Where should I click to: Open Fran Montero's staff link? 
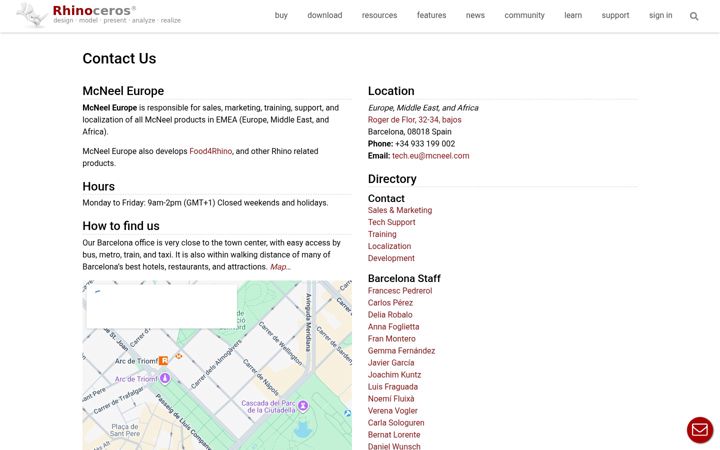coord(391,338)
